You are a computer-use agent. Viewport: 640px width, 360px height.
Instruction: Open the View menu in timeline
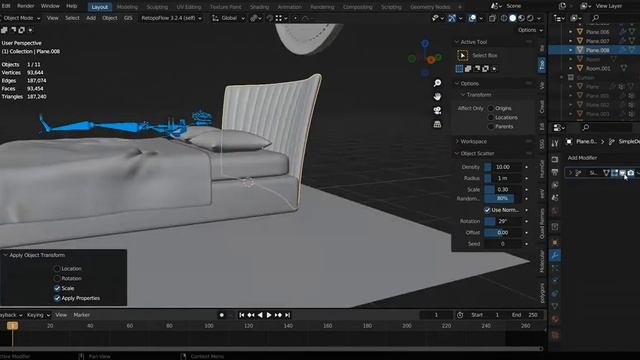coord(61,315)
